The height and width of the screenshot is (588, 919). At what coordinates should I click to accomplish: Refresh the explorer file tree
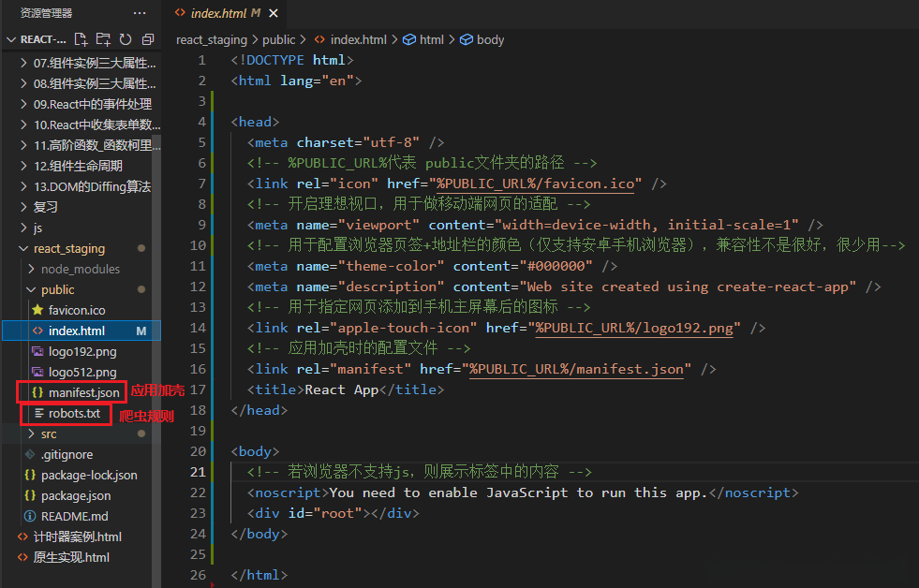point(126,40)
